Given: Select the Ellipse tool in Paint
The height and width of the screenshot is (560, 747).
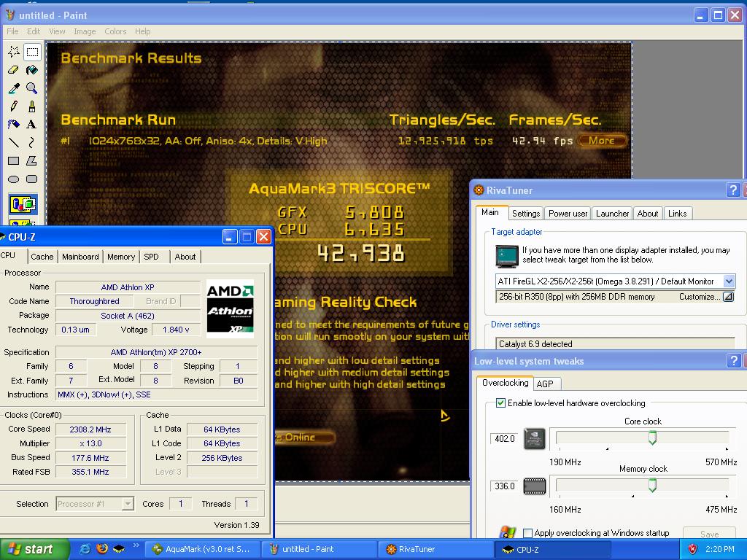Looking at the screenshot, I should tap(14, 179).
